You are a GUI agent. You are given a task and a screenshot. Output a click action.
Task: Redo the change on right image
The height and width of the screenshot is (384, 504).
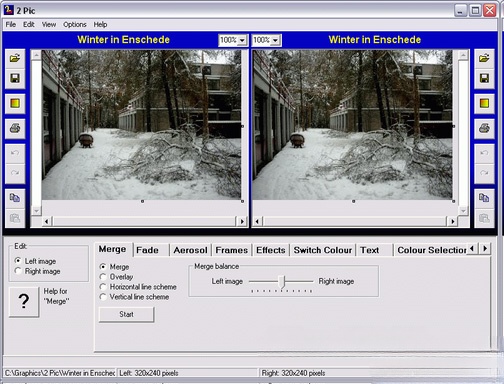click(x=484, y=173)
